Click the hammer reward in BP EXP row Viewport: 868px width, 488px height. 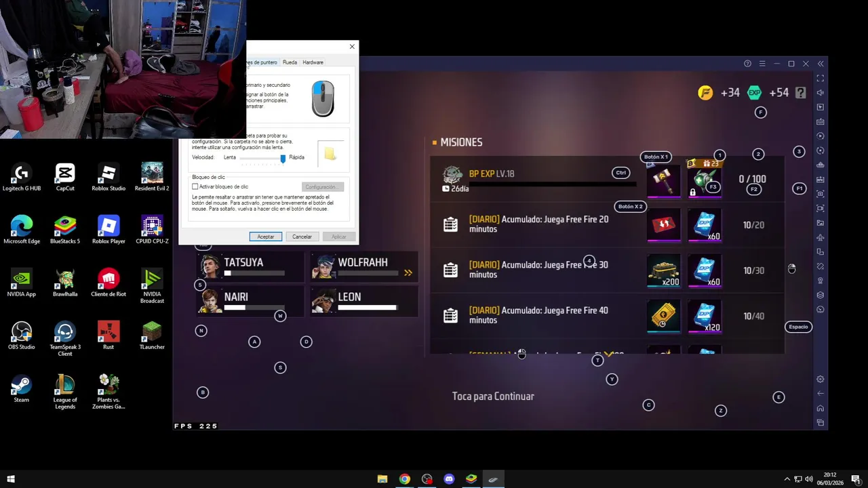[x=663, y=180]
